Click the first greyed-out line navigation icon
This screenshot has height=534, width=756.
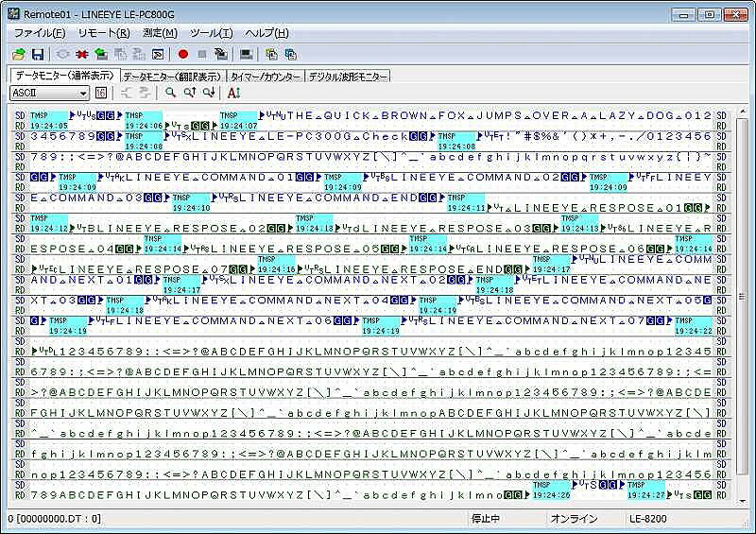click(127, 93)
